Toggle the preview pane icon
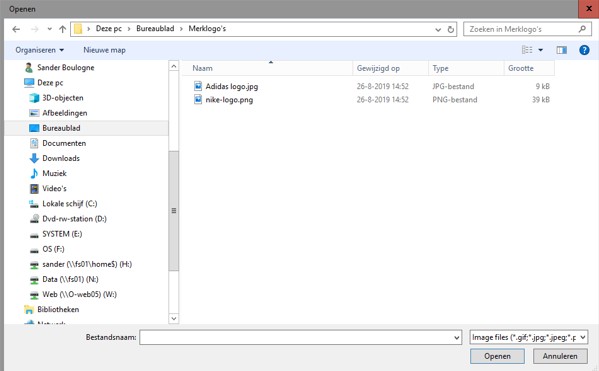Viewport: 599px width, 371px height. [562, 50]
